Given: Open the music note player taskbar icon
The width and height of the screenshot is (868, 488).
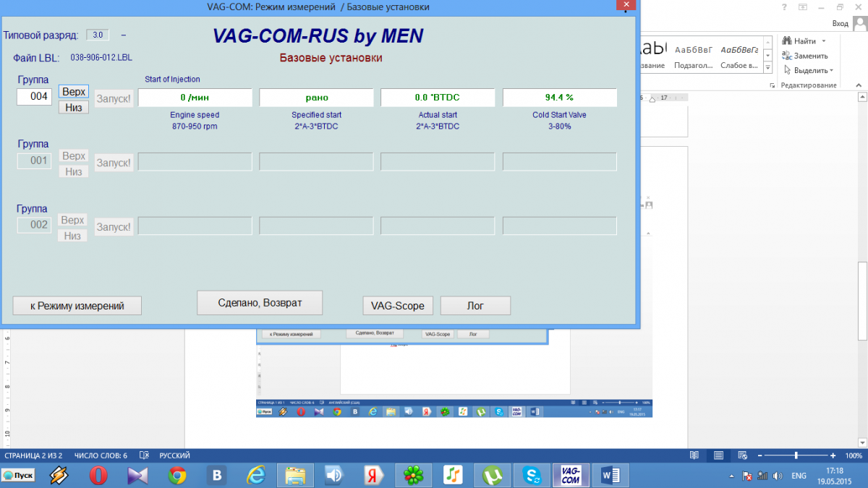Looking at the screenshot, I should (453, 475).
